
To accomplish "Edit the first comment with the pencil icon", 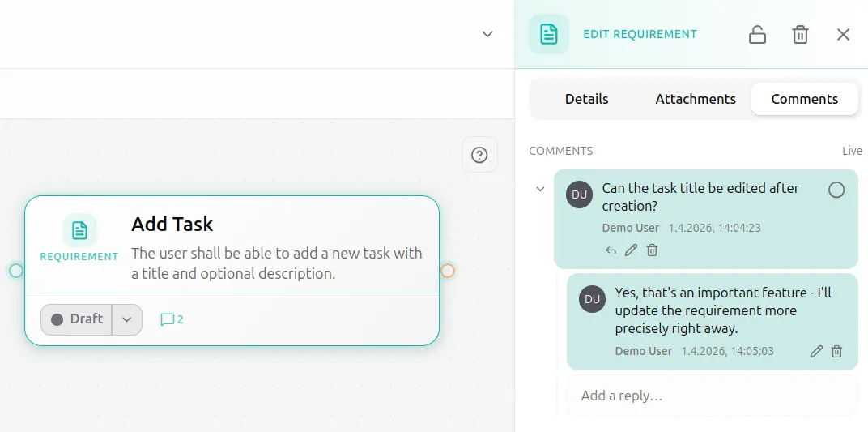I will coord(631,250).
